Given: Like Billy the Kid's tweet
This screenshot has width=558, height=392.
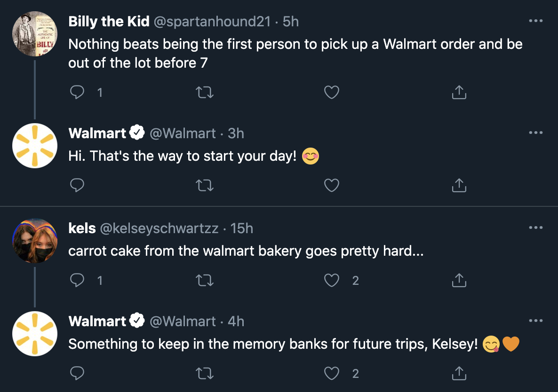Looking at the screenshot, I should tap(332, 93).
